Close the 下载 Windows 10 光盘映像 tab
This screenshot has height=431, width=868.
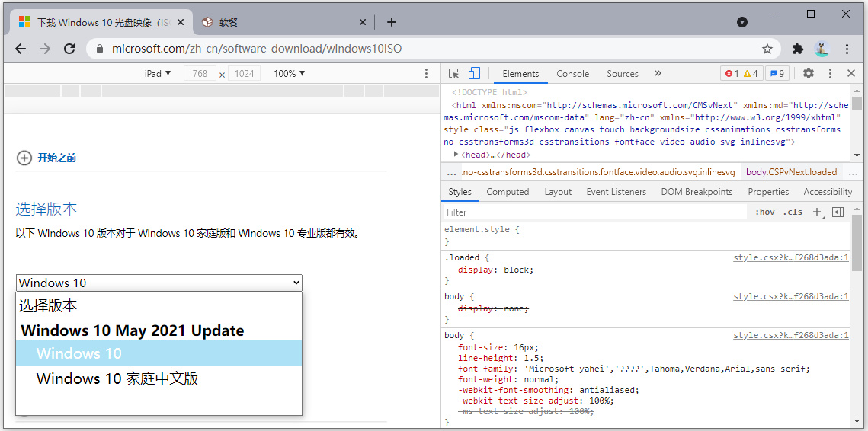[181, 22]
